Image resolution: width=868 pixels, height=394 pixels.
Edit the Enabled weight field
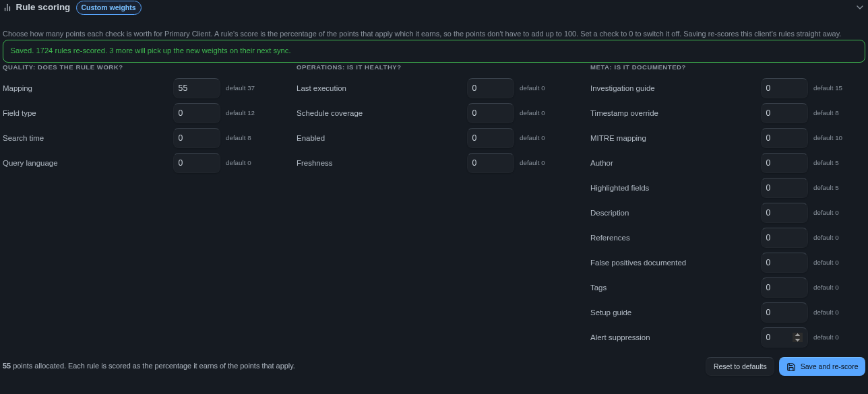[x=491, y=138]
